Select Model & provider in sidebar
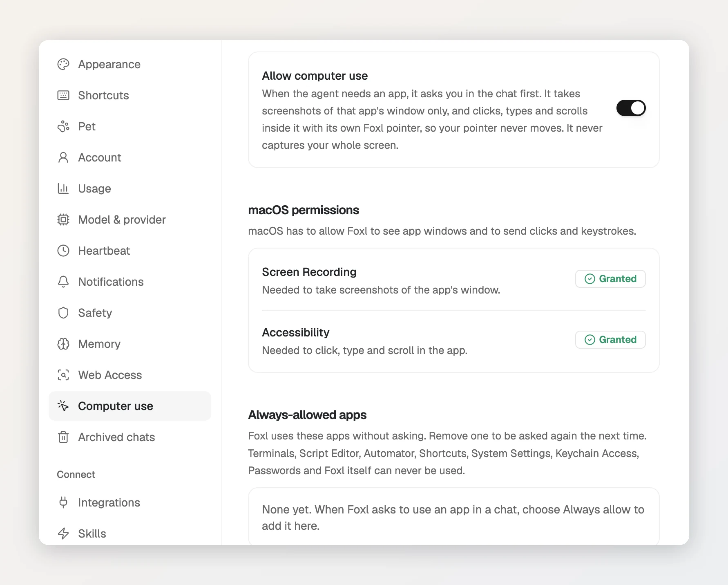The width and height of the screenshot is (728, 585). point(130,220)
